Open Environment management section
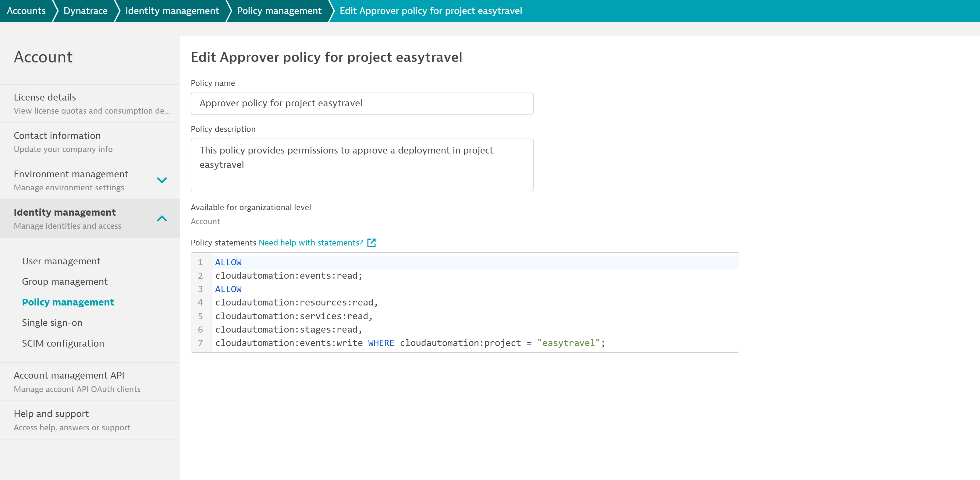This screenshot has height=480, width=980. [x=90, y=180]
